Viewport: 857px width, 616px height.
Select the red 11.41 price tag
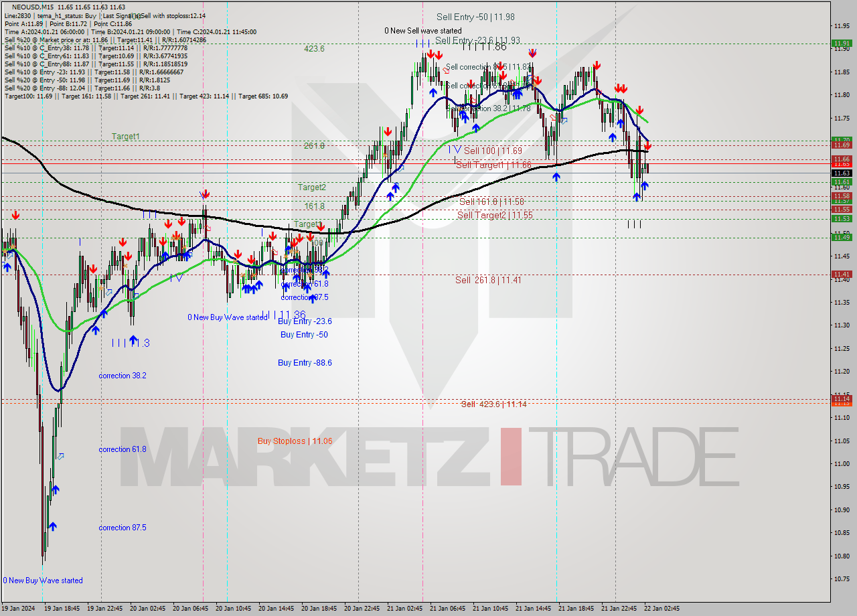pos(842,275)
